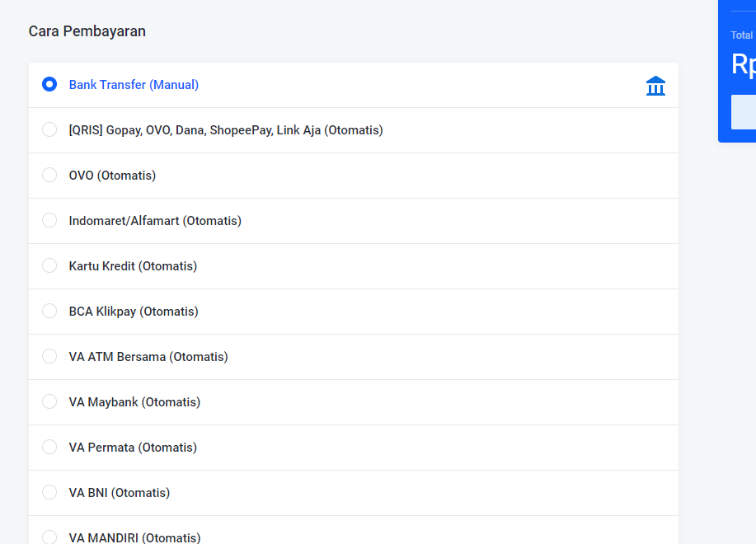Choose the QRIS Gopay, OVO, Dana radio button

[x=49, y=129]
